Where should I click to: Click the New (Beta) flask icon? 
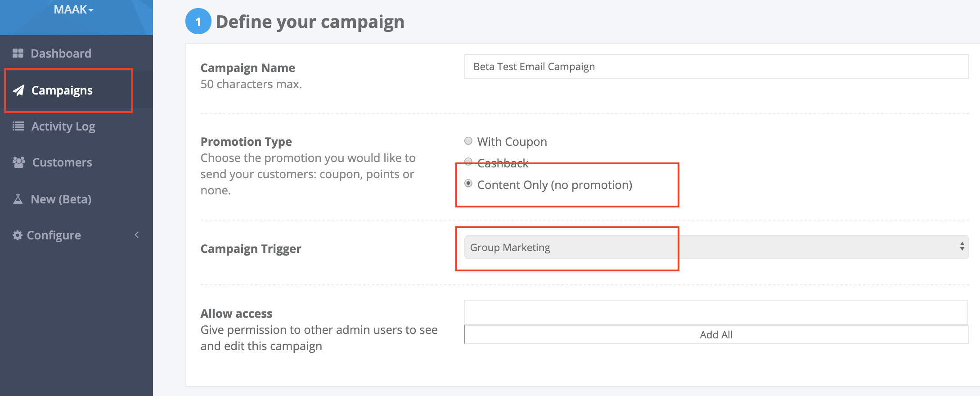(x=18, y=199)
